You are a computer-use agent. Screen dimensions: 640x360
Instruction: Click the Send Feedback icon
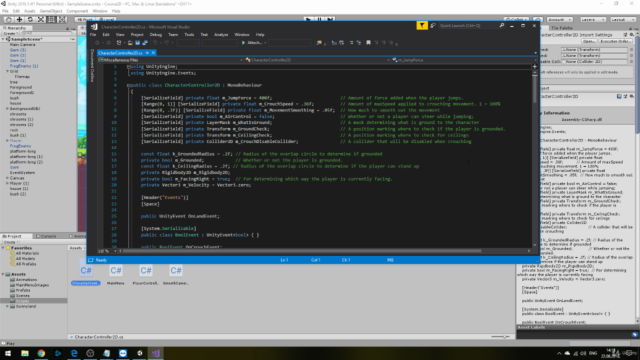coord(433,25)
